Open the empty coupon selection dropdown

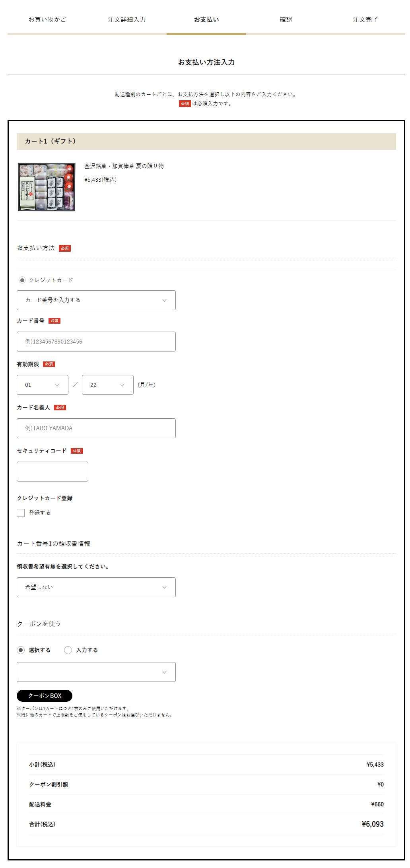tap(96, 672)
